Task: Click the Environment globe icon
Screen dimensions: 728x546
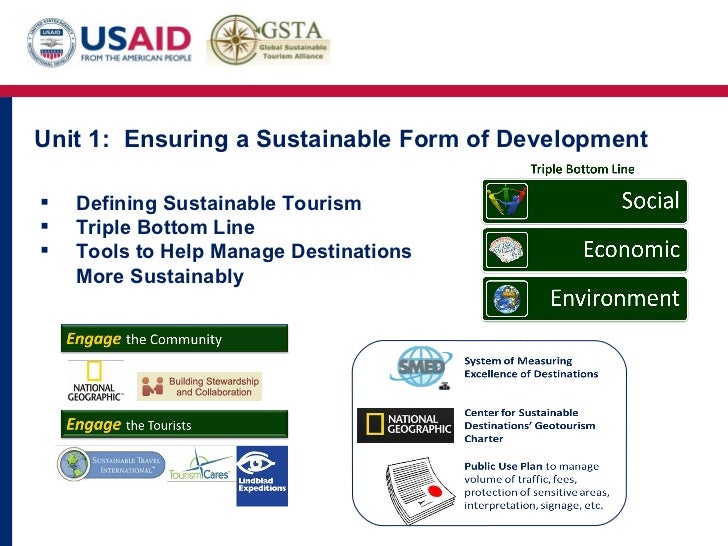Action: click(507, 299)
